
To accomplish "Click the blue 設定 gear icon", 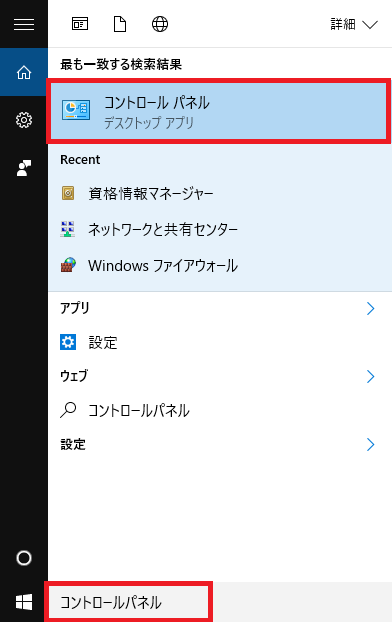I will (68, 342).
